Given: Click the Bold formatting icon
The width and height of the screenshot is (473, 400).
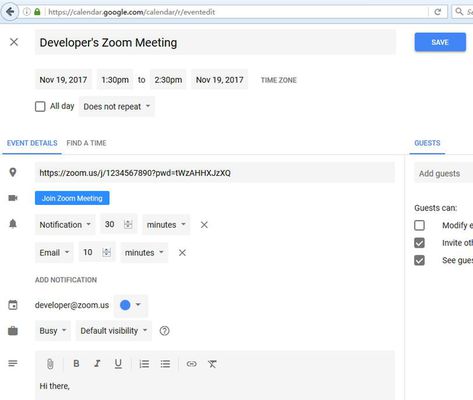Looking at the screenshot, I should click(x=76, y=364).
